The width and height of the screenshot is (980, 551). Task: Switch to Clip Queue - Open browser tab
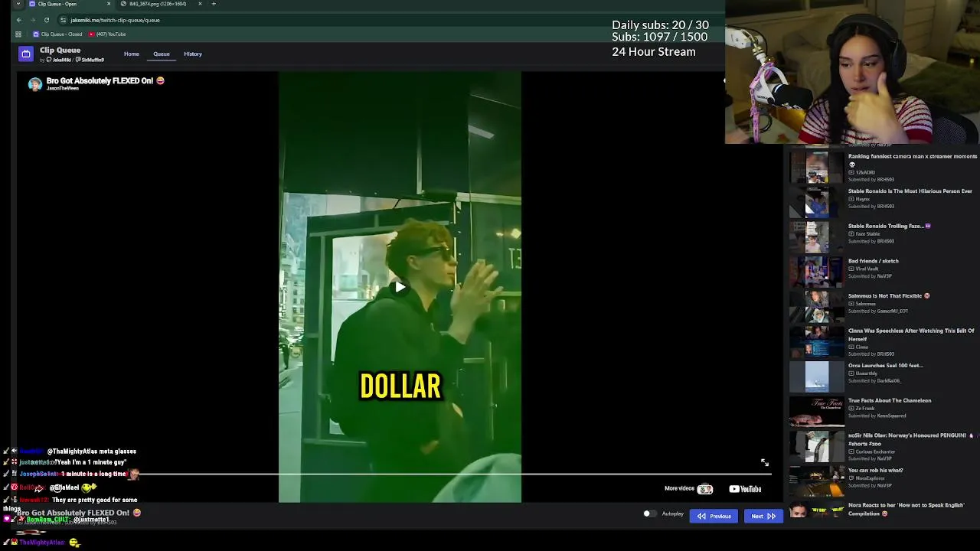point(57,4)
